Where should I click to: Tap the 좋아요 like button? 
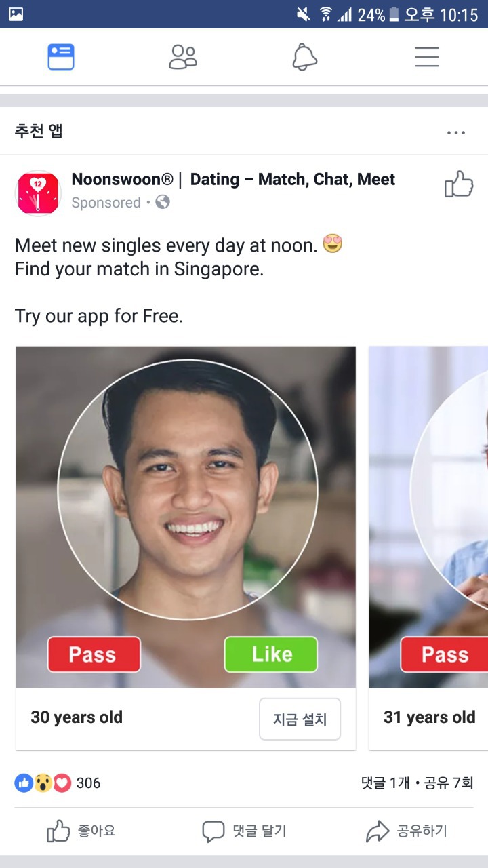pyautogui.click(x=81, y=831)
